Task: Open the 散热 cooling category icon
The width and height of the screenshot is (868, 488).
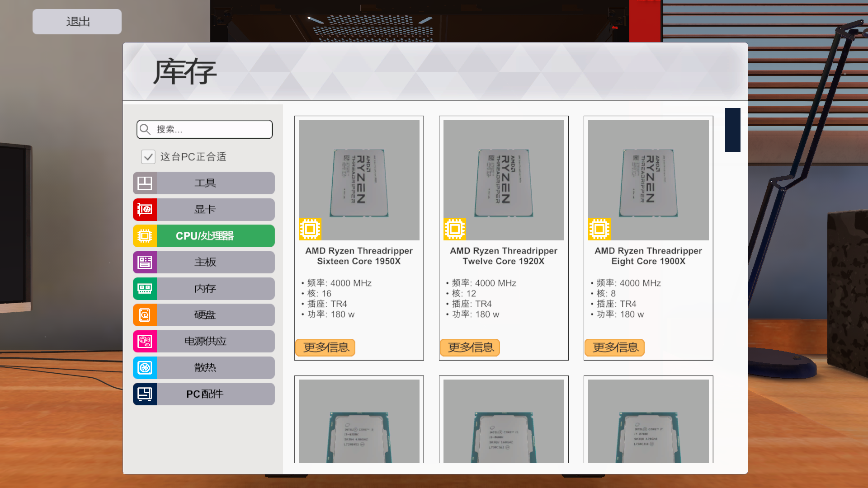Action: [x=144, y=367]
